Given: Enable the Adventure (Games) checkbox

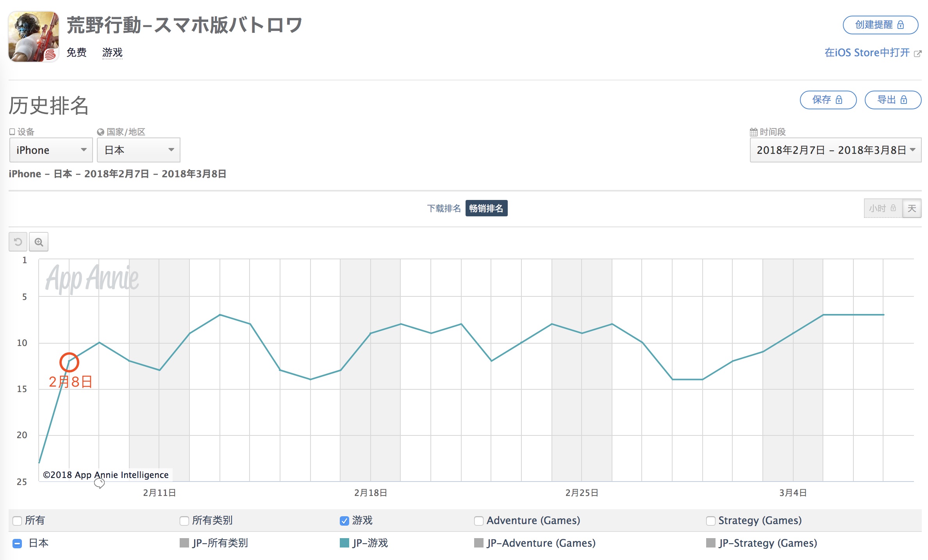Looking at the screenshot, I should click(479, 521).
